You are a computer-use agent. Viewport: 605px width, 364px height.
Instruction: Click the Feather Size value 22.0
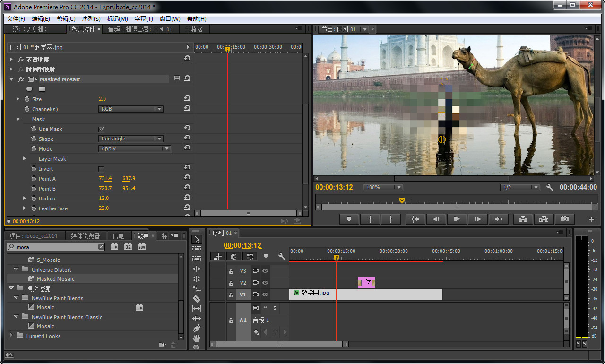coord(104,208)
